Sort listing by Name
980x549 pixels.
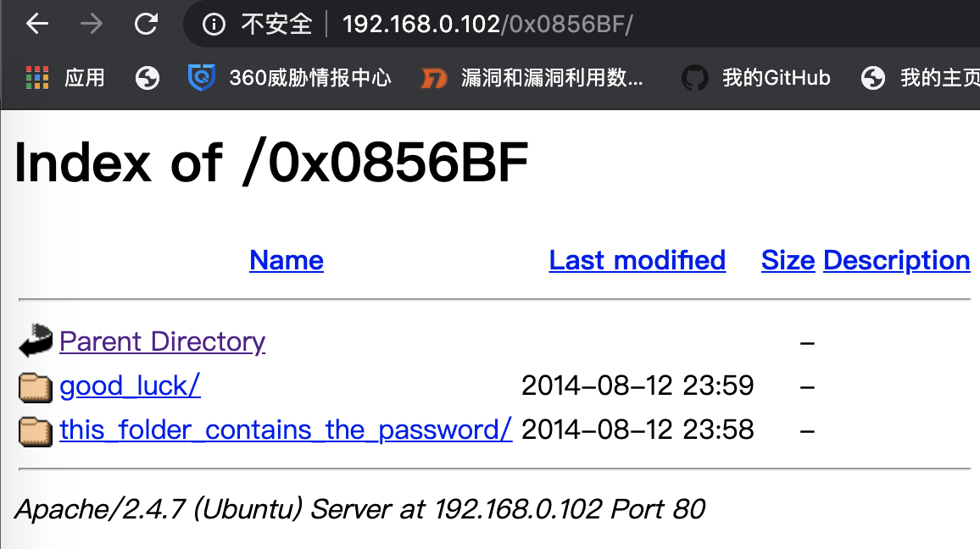(x=287, y=260)
